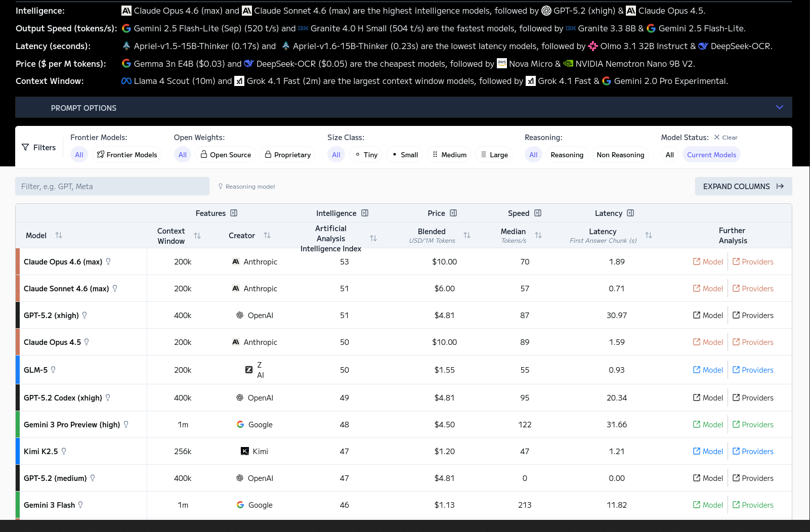Select All under Size Class
The width and height of the screenshot is (810, 532).
[x=335, y=154]
